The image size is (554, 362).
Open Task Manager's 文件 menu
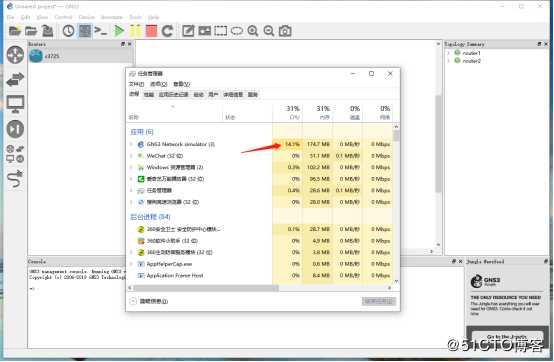[x=136, y=84]
